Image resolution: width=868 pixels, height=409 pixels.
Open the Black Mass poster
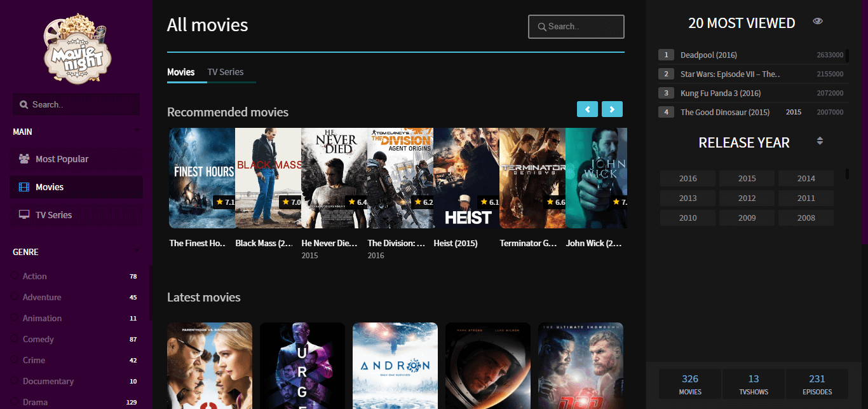(268, 178)
